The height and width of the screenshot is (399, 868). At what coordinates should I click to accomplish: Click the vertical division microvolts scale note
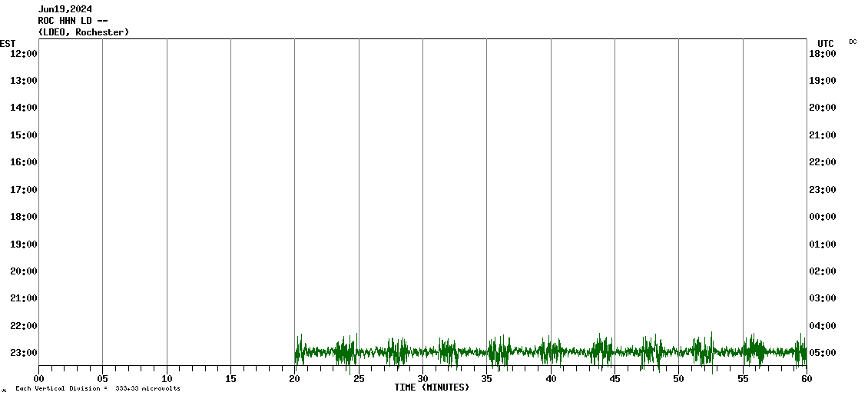[x=98, y=389]
